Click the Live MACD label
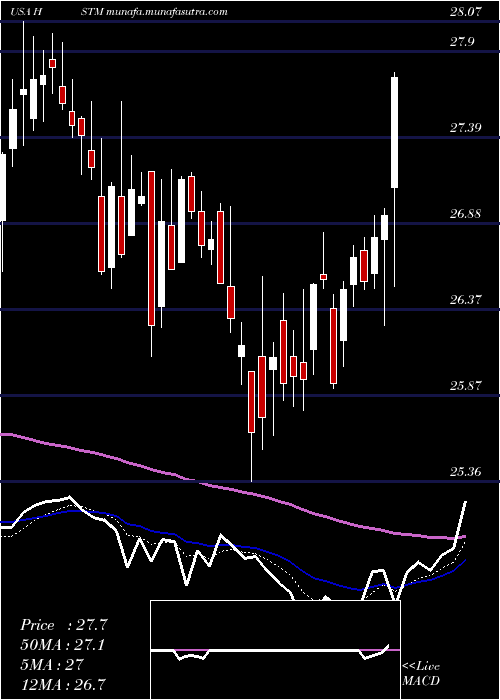 point(421,674)
